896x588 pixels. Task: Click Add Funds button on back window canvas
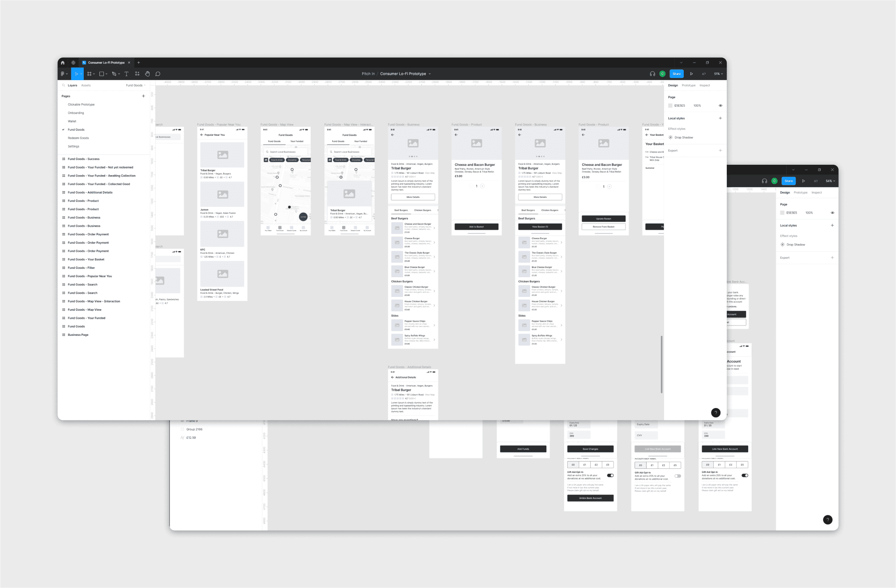(x=523, y=449)
